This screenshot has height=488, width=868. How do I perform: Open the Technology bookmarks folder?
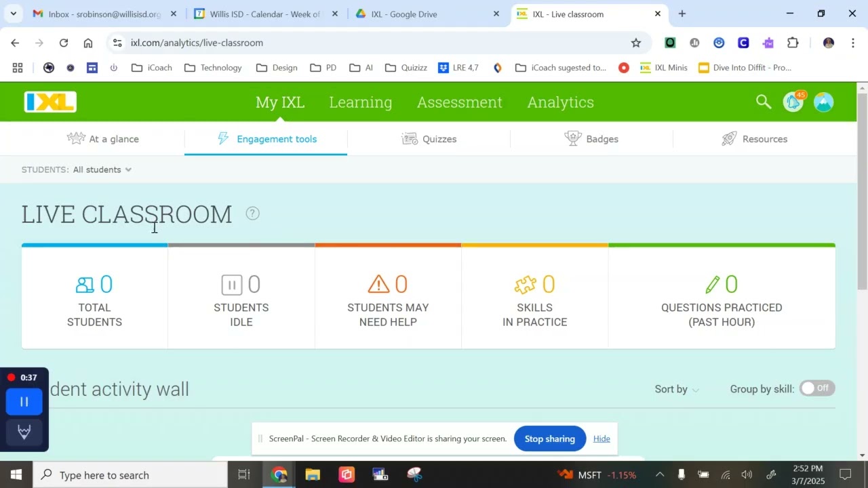click(213, 68)
